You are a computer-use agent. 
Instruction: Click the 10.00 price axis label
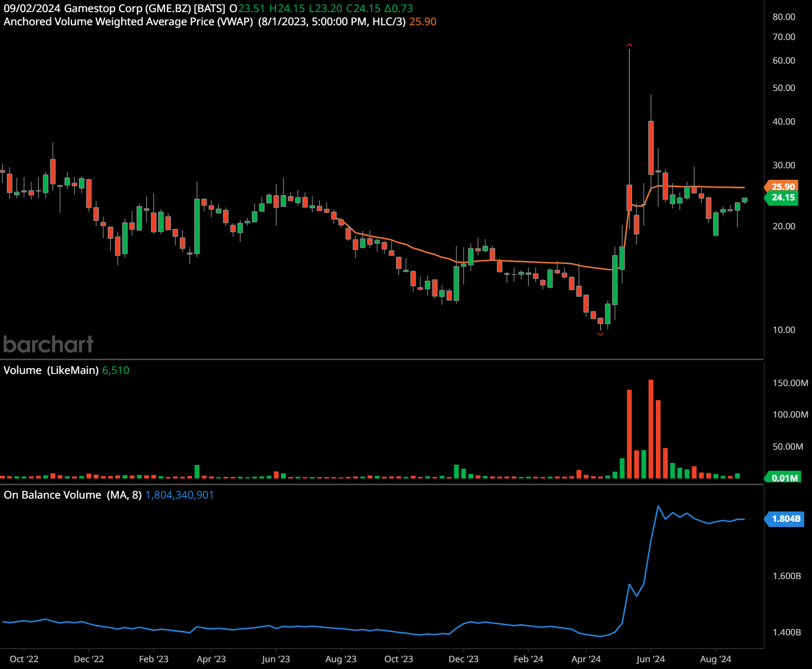[784, 330]
